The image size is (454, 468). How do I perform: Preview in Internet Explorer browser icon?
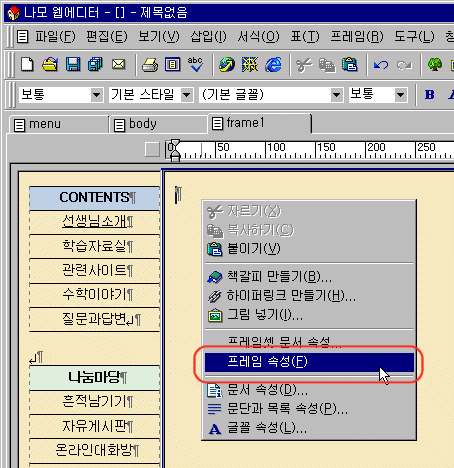tap(273, 64)
